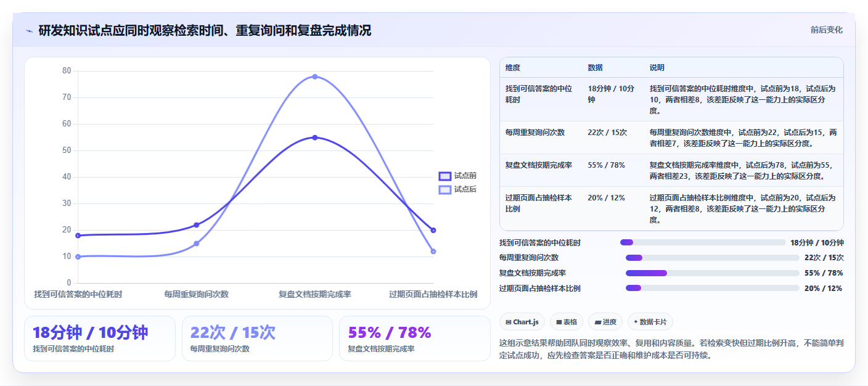Image resolution: width=868 pixels, height=386 pixels.
Task: Click the 找到可信答案的中位耗时 progress bar
Action: click(x=703, y=242)
